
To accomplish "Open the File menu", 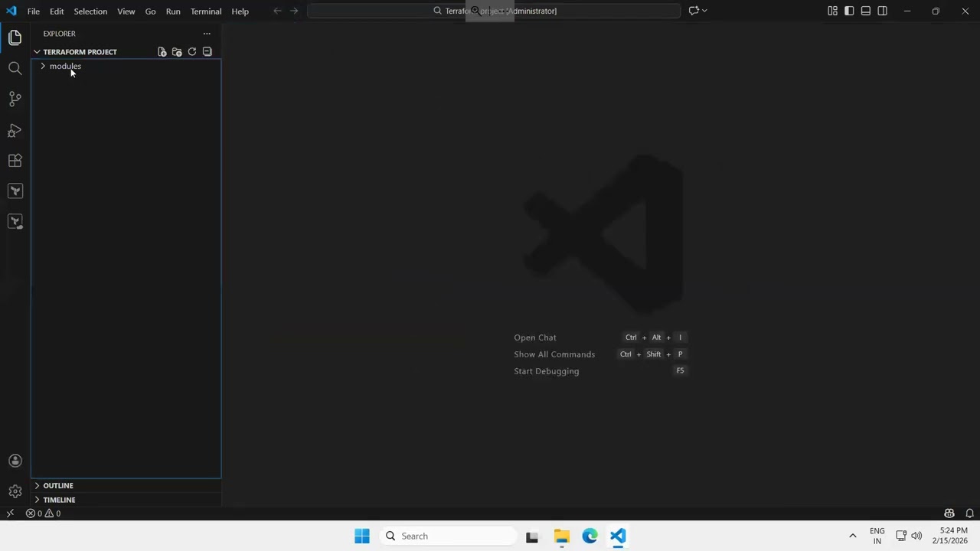I will click(34, 11).
